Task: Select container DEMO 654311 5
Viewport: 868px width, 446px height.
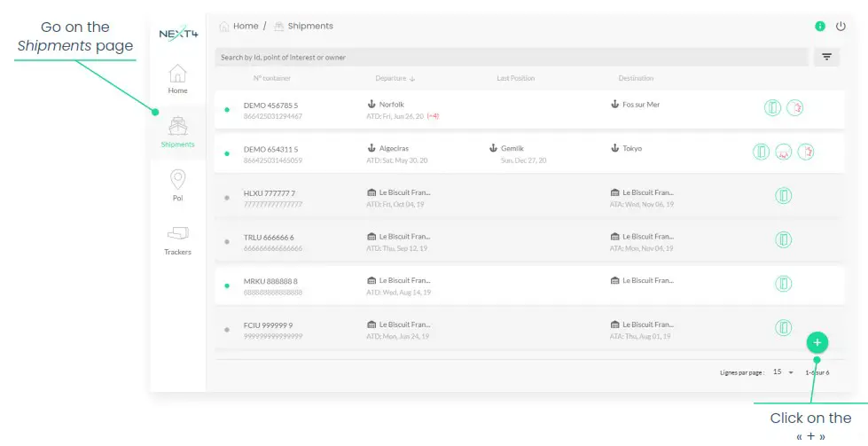Action: click(270, 149)
